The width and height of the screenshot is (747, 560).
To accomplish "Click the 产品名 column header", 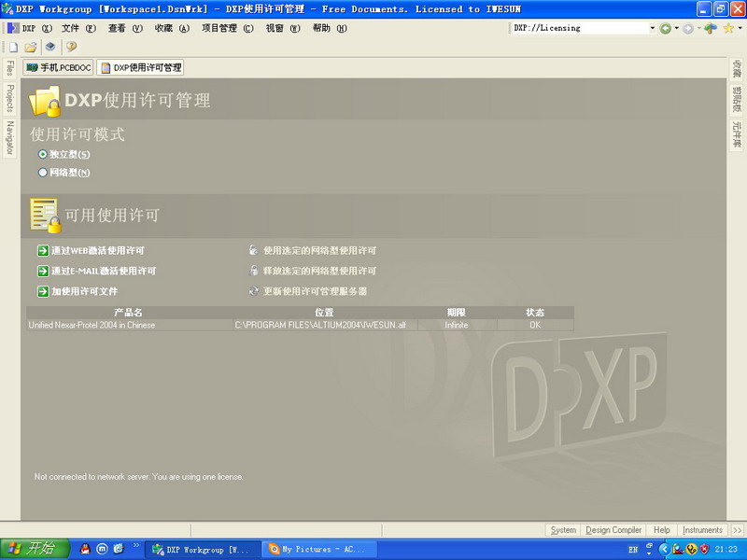I will tap(129, 313).
